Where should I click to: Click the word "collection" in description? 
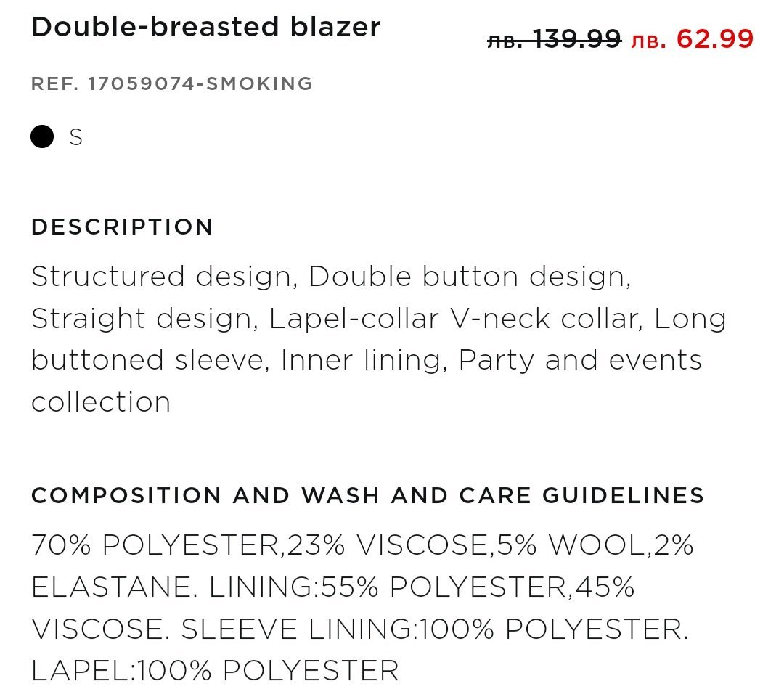tap(101, 402)
